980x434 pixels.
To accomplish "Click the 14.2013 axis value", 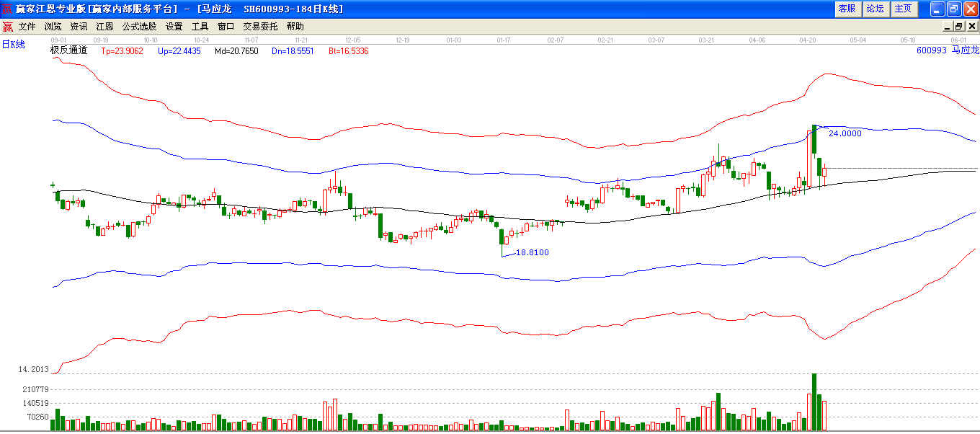I will pyautogui.click(x=33, y=369).
